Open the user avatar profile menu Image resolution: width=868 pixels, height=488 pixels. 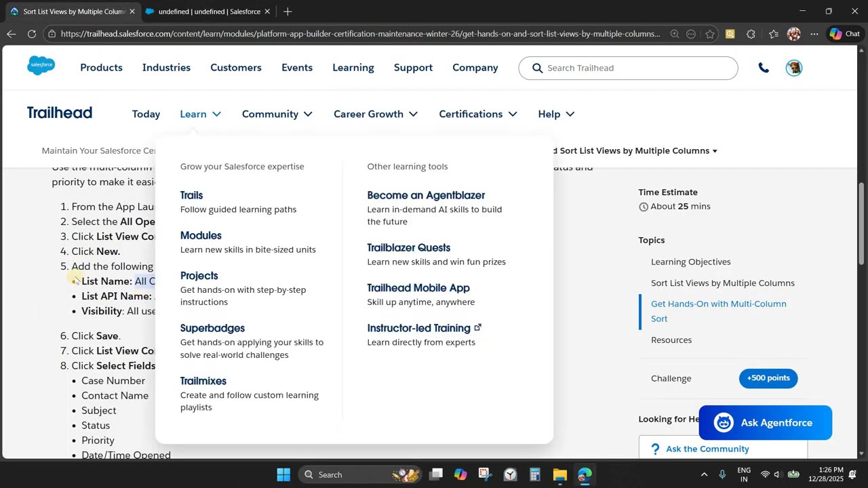tap(794, 68)
